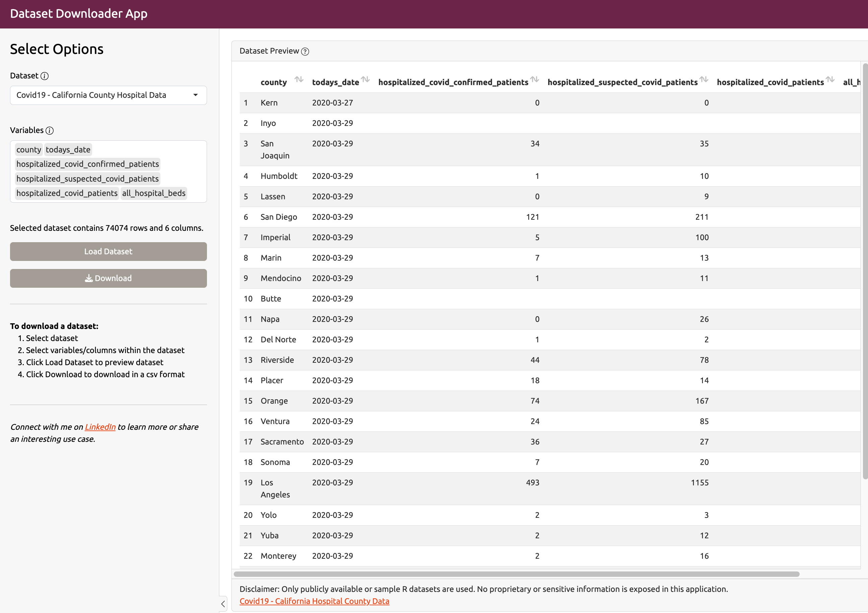
Task: Click the Dataset Preview help icon
Action: click(x=305, y=52)
